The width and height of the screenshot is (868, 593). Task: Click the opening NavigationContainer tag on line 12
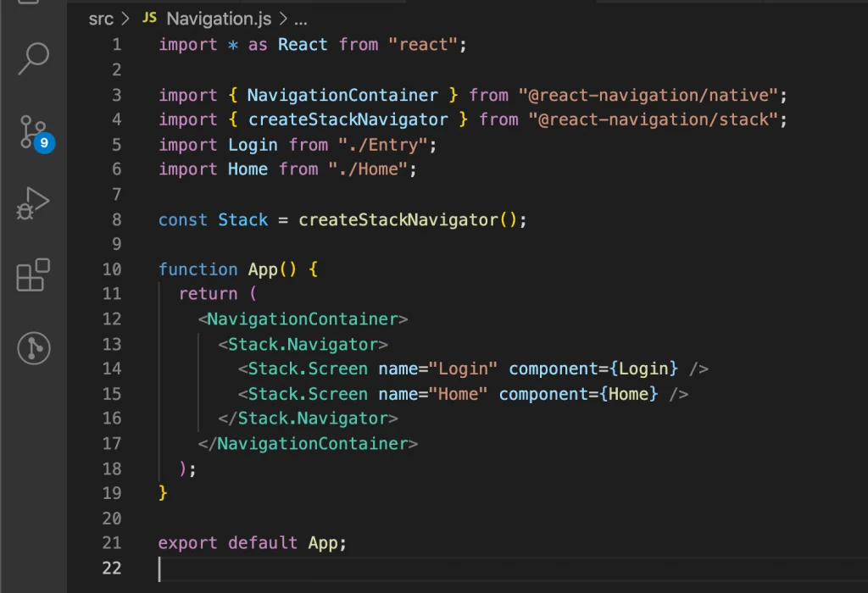point(303,319)
